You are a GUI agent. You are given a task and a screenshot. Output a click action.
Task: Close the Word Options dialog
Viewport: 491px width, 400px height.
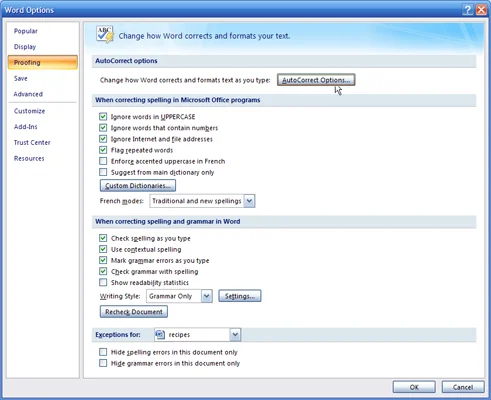(x=481, y=10)
